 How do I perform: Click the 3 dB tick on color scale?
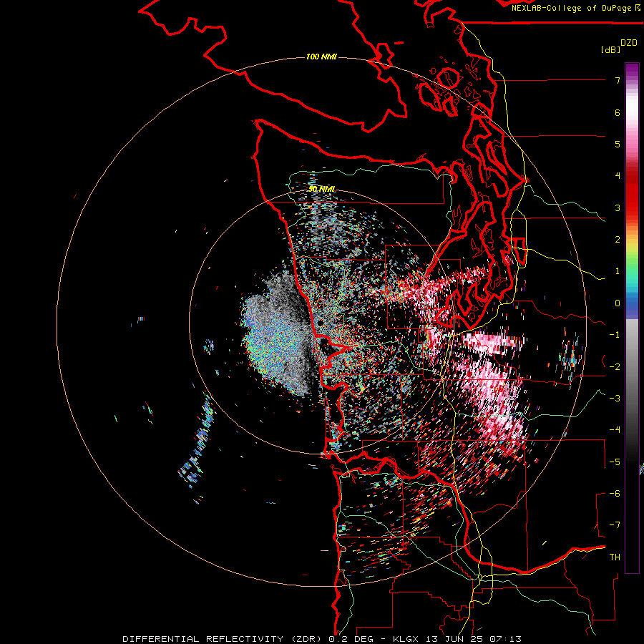618,208
